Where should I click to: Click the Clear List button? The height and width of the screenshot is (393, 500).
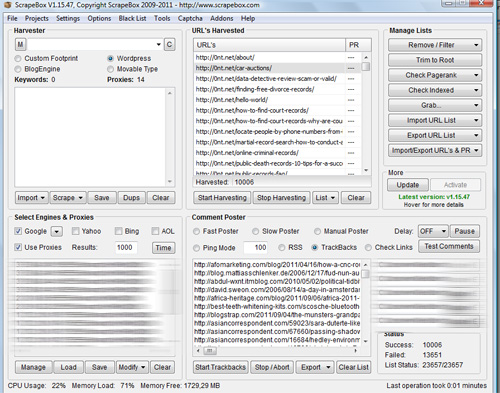[x=354, y=367]
